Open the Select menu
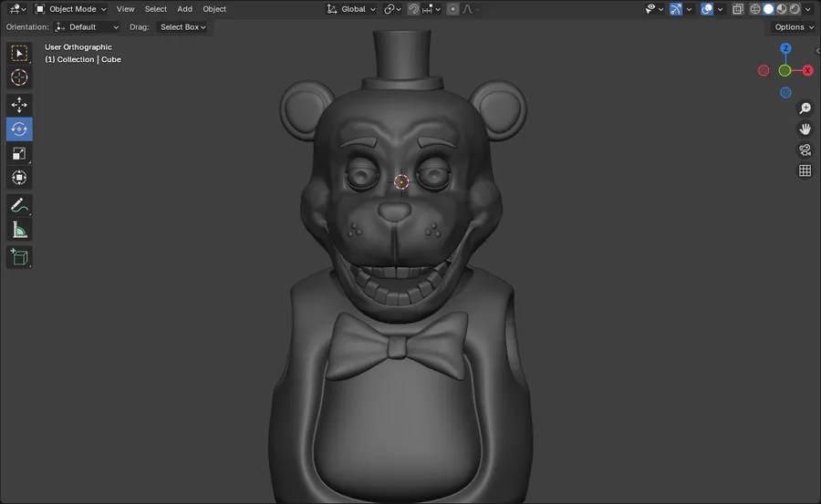The width and height of the screenshot is (821, 504). tap(155, 9)
